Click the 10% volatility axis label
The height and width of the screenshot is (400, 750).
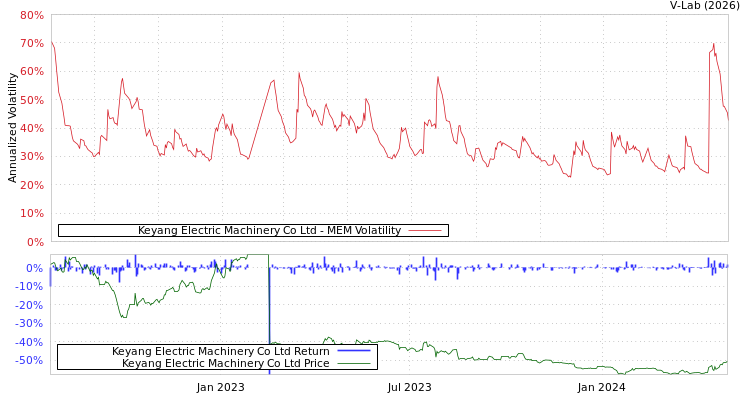coord(31,213)
